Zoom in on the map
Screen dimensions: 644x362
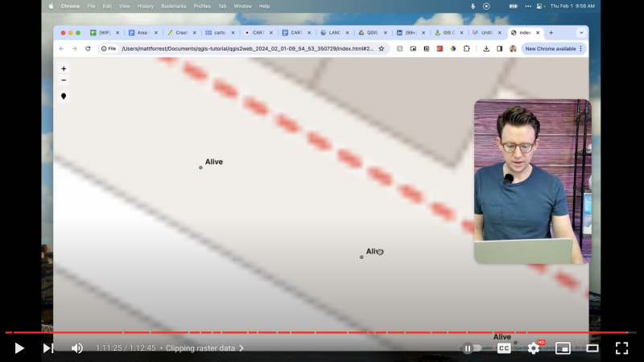tap(64, 68)
